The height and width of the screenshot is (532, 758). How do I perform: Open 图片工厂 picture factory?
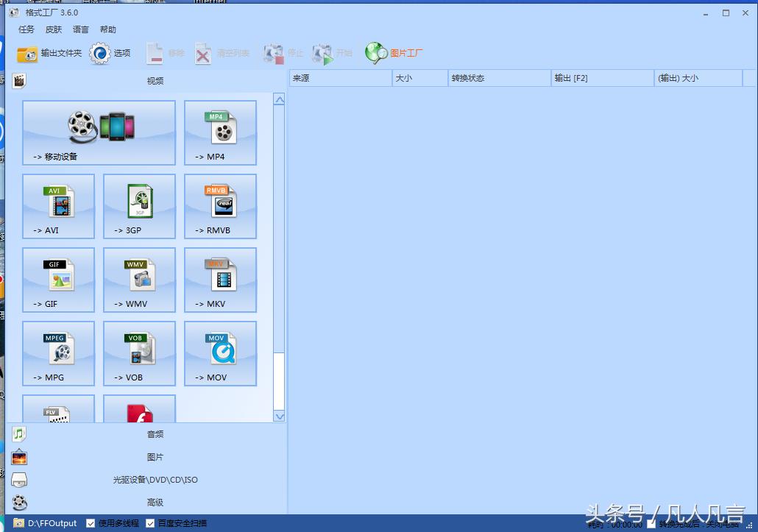tap(394, 53)
